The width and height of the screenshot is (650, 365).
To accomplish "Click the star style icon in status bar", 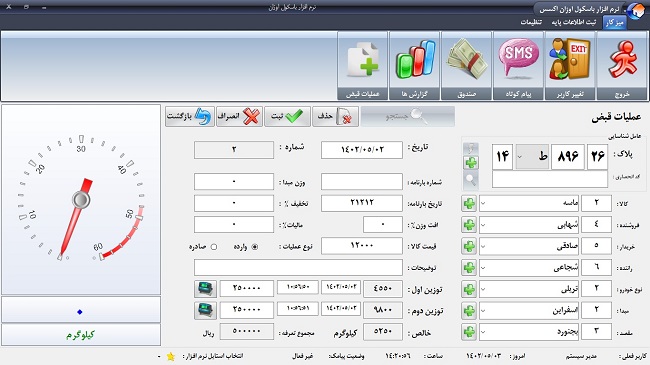I will point(170,356).
